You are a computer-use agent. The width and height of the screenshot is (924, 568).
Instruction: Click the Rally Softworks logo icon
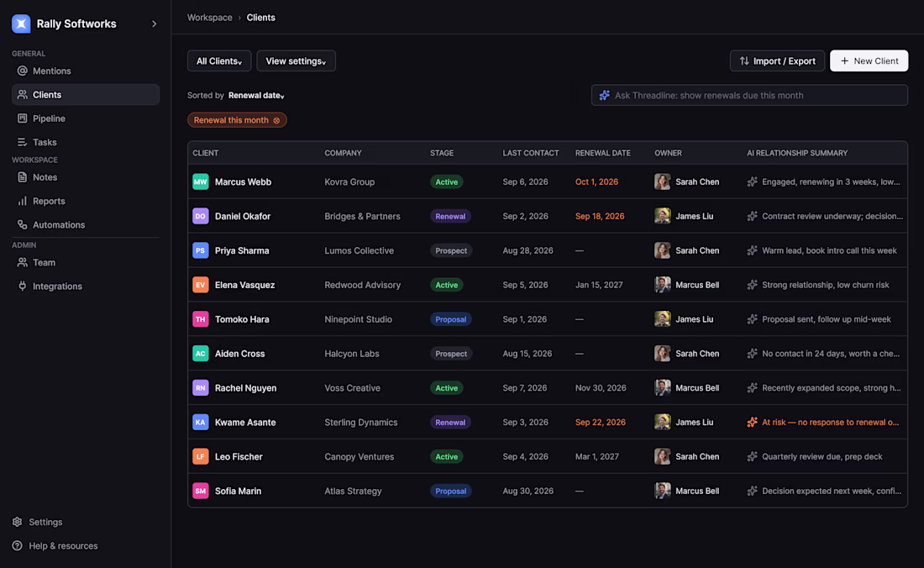point(21,24)
